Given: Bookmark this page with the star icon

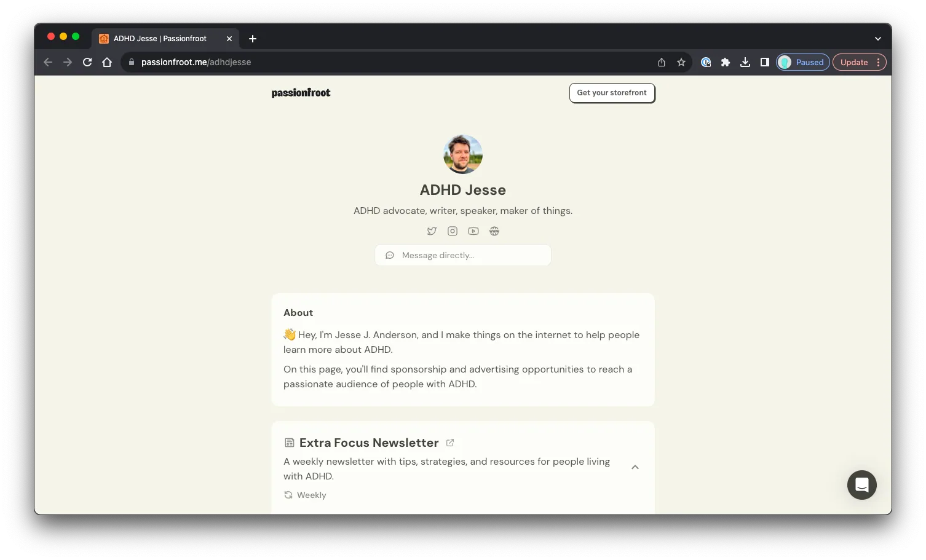Looking at the screenshot, I should click(681, 62).
